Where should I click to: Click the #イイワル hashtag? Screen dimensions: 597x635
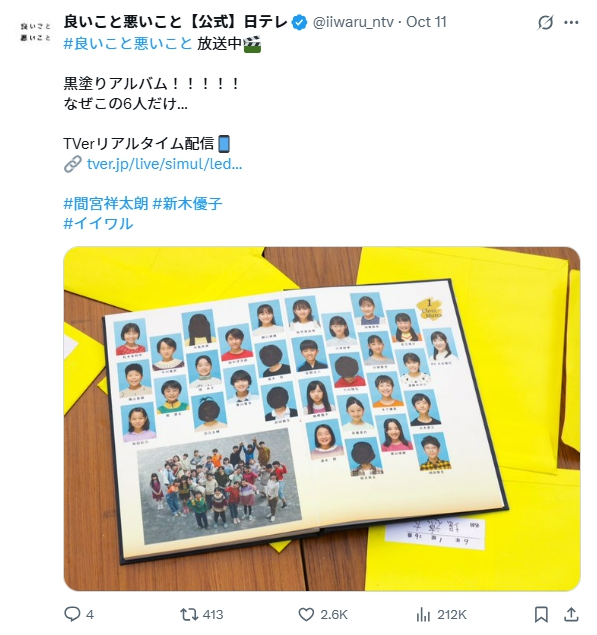click(98, 223)
